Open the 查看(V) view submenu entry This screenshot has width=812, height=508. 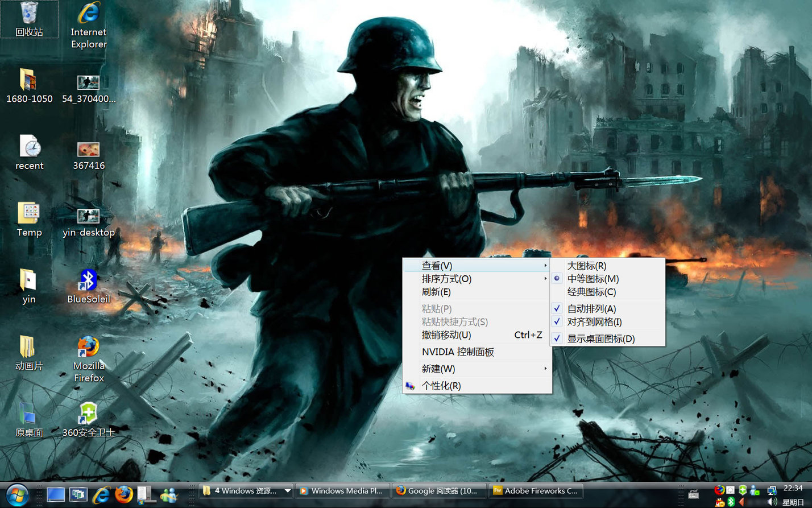point(477,266)
